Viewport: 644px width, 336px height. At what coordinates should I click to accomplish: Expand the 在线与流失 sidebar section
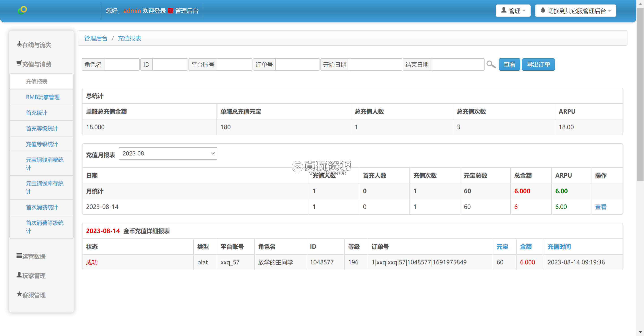pyautogui.click(x=34, y=45)
